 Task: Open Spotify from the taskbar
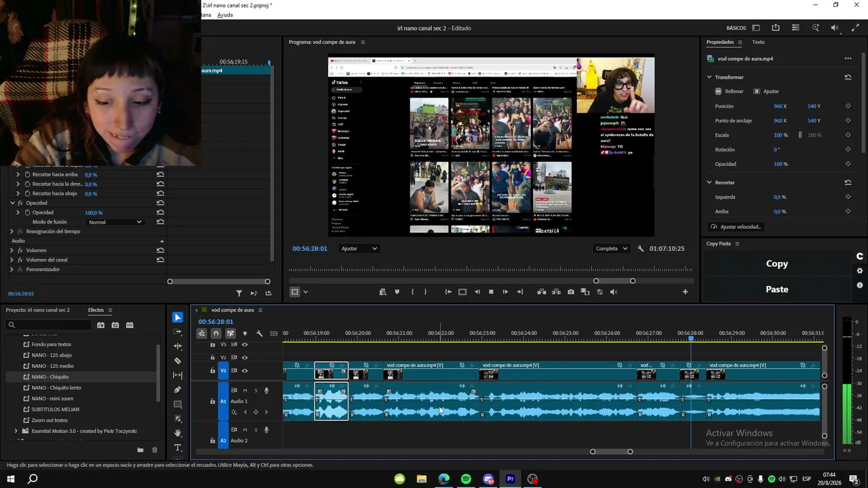pos(466,479)
